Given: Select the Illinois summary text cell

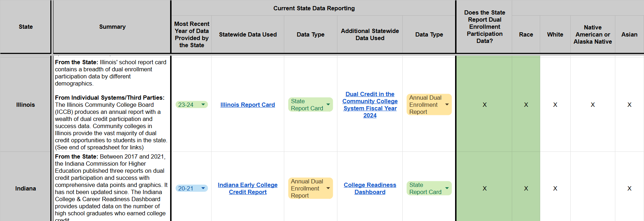Looking at the screenshot, I should click(112, 105).
